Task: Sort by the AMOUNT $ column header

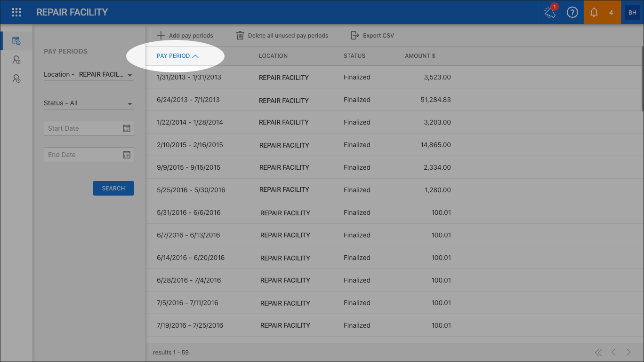Action: tap(420, 56)
